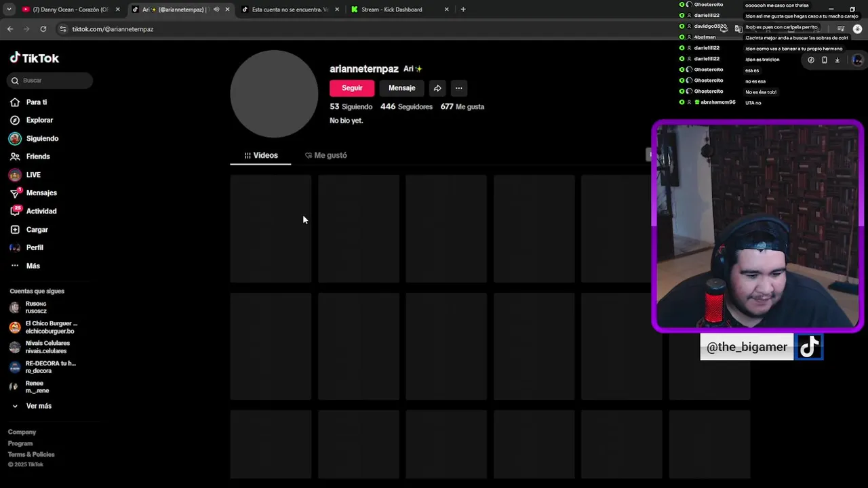Open followed account El Chico Burguer
This screenshot has width=868, height=488.
pyautogui.click(x=43, y=327)
